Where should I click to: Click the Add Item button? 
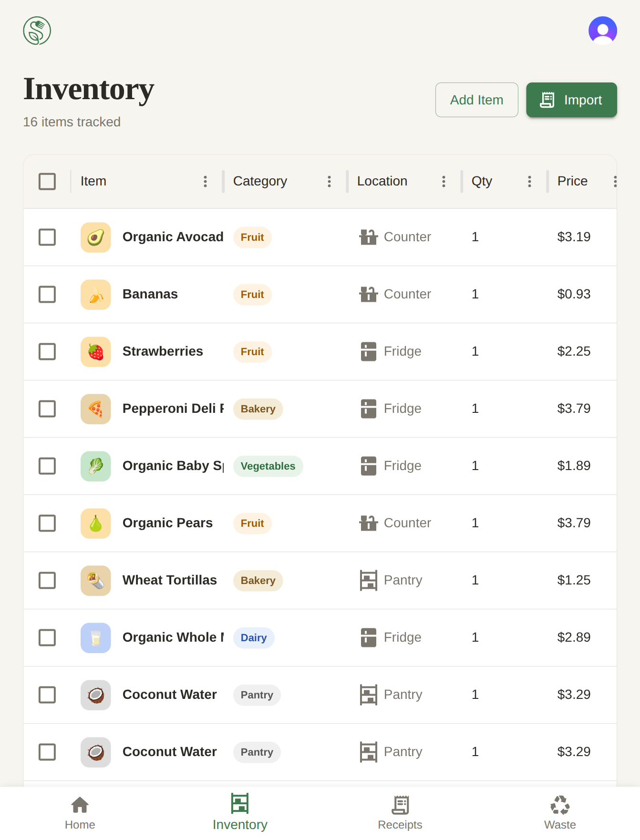[x=477, y=100]
